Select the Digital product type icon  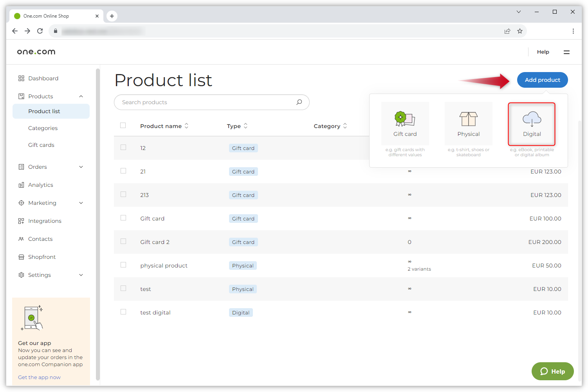532,119
